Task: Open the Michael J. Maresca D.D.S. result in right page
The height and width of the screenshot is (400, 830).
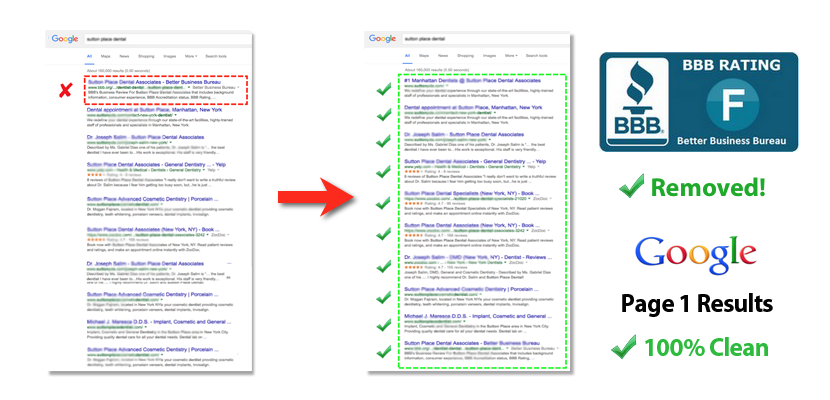Action: click(x=476, y=317)
